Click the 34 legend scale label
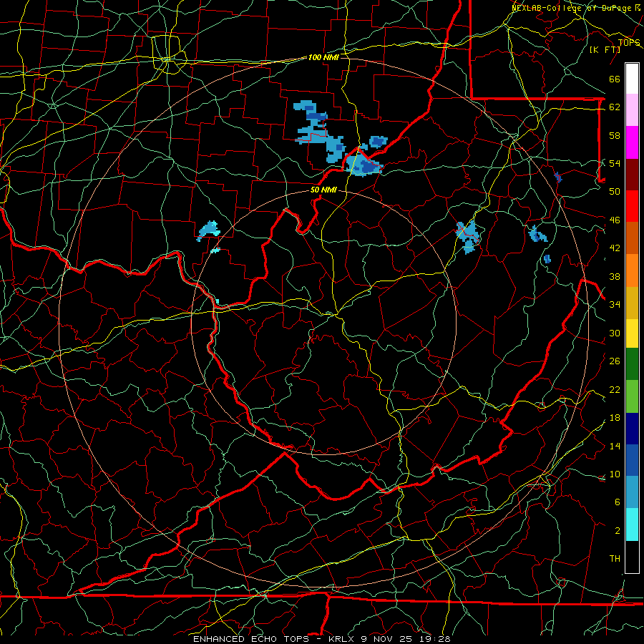644x644 pixels. tap(615, 304)
